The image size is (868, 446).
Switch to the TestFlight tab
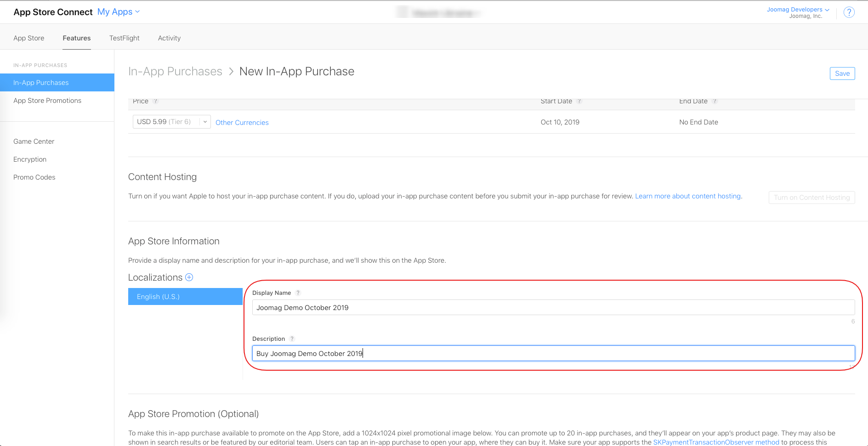tap(124, 38)
